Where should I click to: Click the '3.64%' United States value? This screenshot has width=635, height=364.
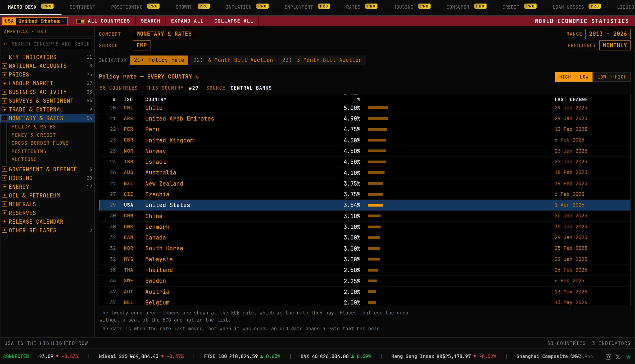pyautogui.click(x=352, y=205)
